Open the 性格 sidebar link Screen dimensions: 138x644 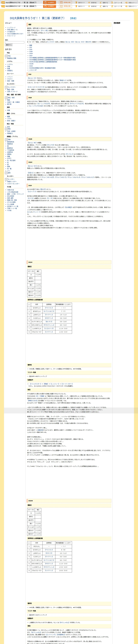point(8,68)
